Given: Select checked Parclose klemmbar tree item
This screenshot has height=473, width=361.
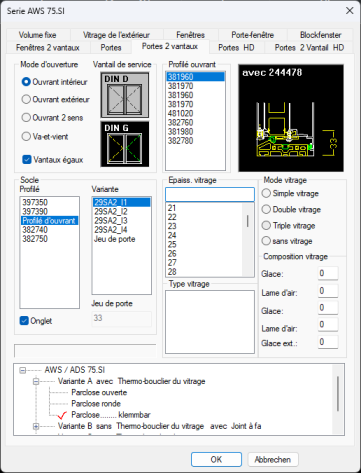Looking at the screenshot, I should pos(111,415).
